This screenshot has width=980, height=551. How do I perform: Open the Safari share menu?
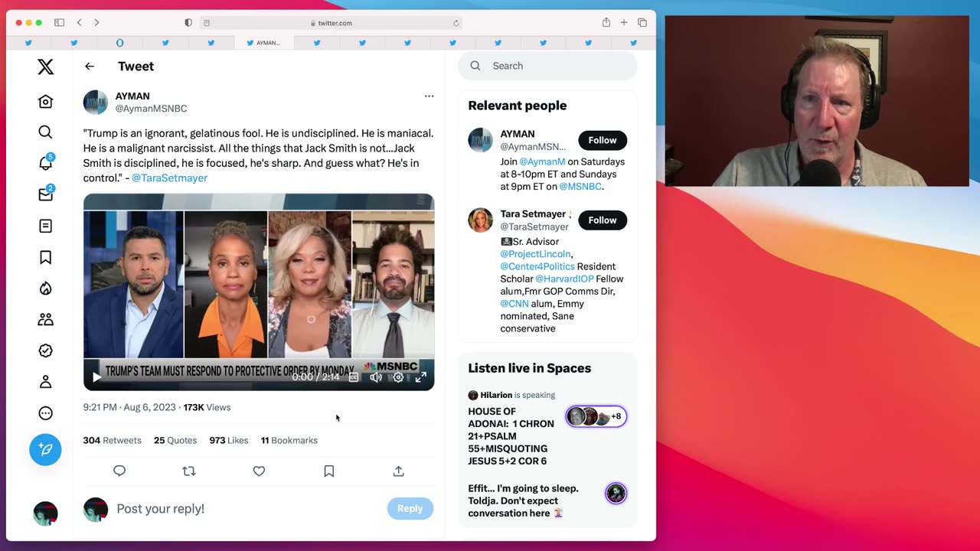(x=606, y=23)
